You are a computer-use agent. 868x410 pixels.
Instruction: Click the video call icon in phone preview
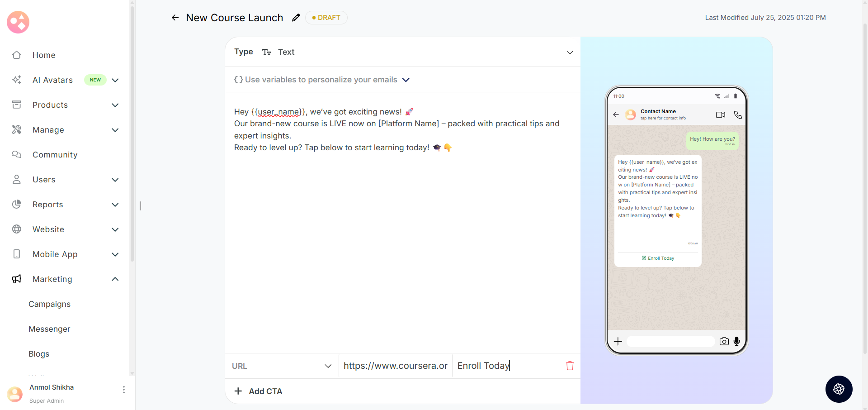720,115
